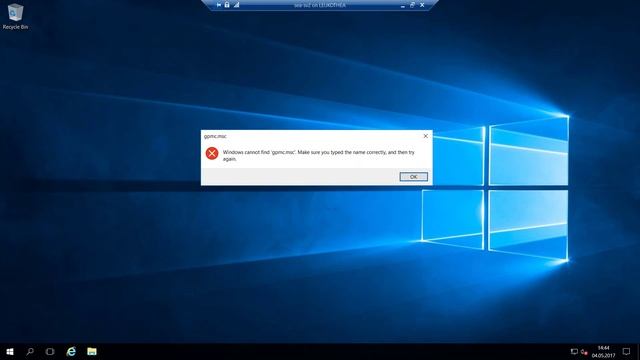Open the Windows Start menu
This screenshot has height=360, width=640.
(10, 351)
